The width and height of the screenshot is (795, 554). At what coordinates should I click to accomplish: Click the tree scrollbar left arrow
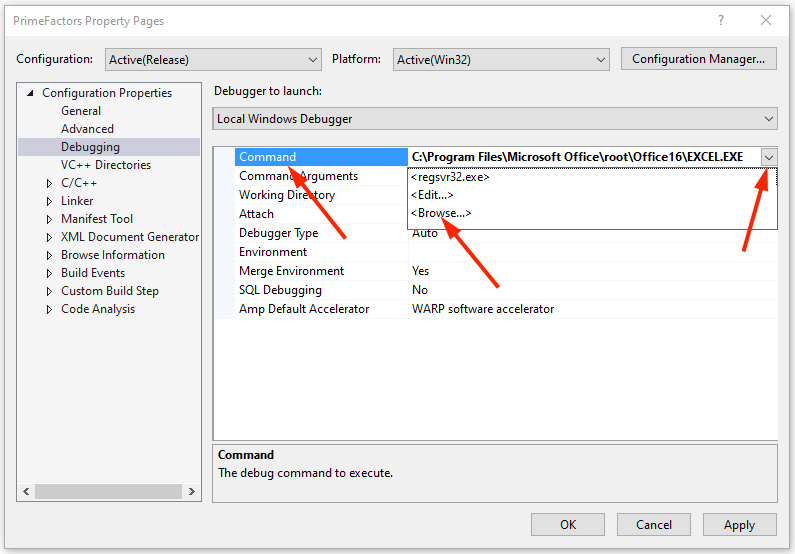(x=26, y=491)
